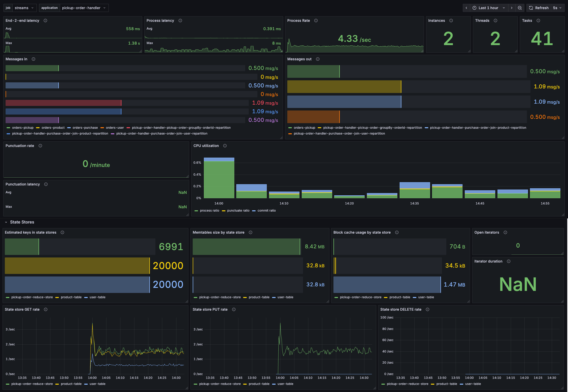Open the job variable dropdown showing streams
The image size is (568, 392).
coord(24,8)
